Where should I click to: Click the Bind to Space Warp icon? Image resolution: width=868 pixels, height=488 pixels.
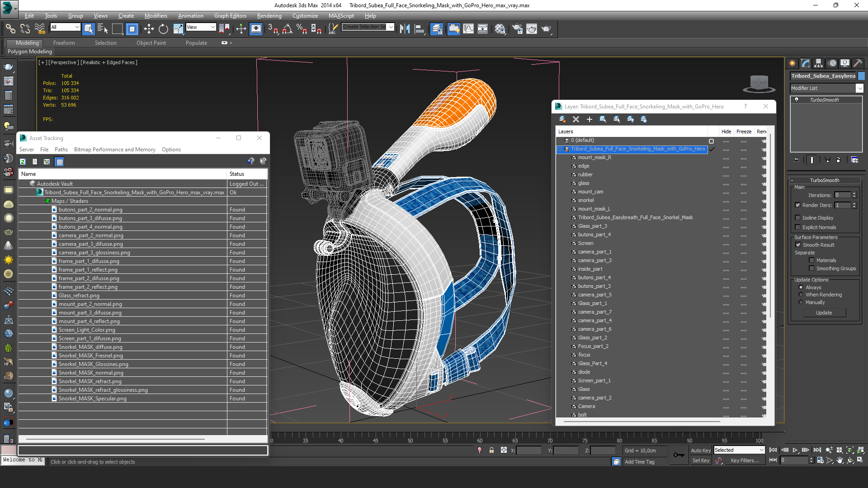click(40, 29)
